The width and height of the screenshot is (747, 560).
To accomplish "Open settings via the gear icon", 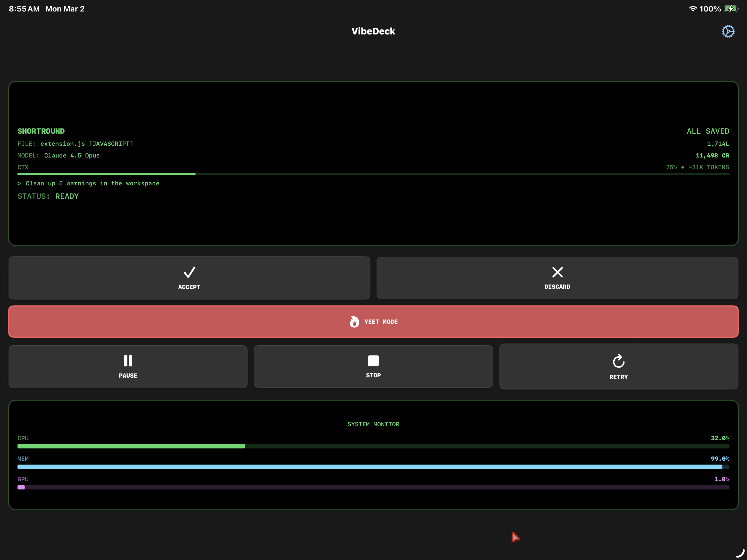I will pyautogui.click(x=728, y=31).
